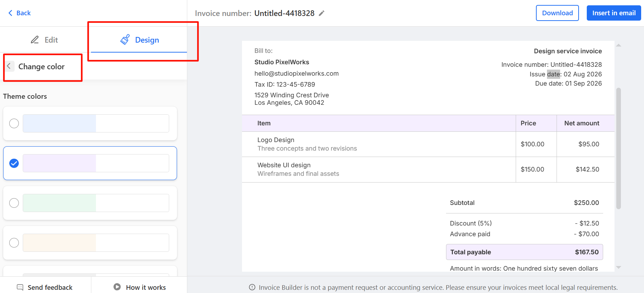Click the Total payable $167.50 box

[x=524, y=252]
